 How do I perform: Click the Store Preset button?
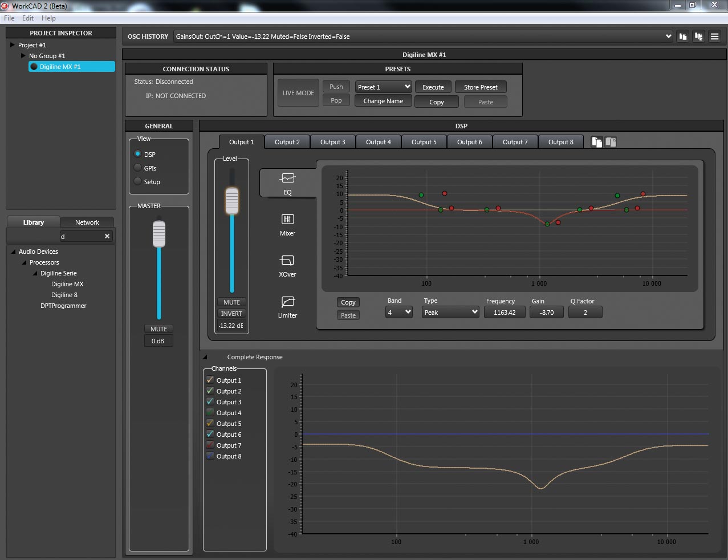click(x=480, y=87)
